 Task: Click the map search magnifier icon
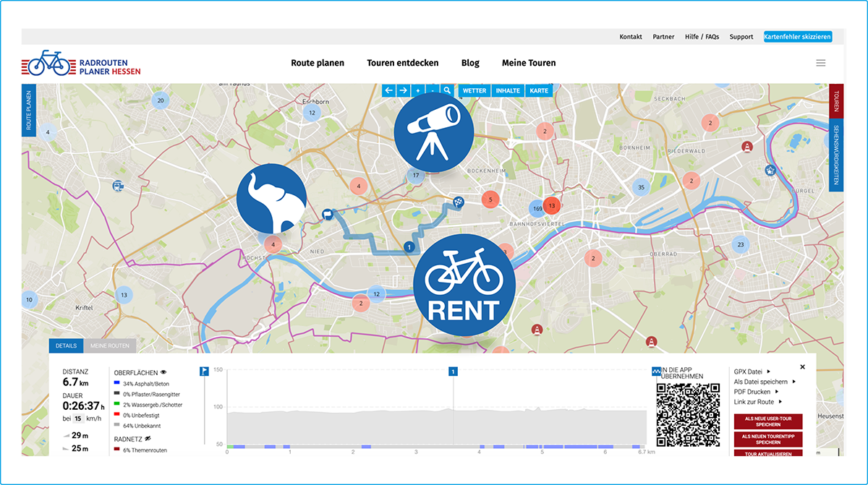coord(448,90)
